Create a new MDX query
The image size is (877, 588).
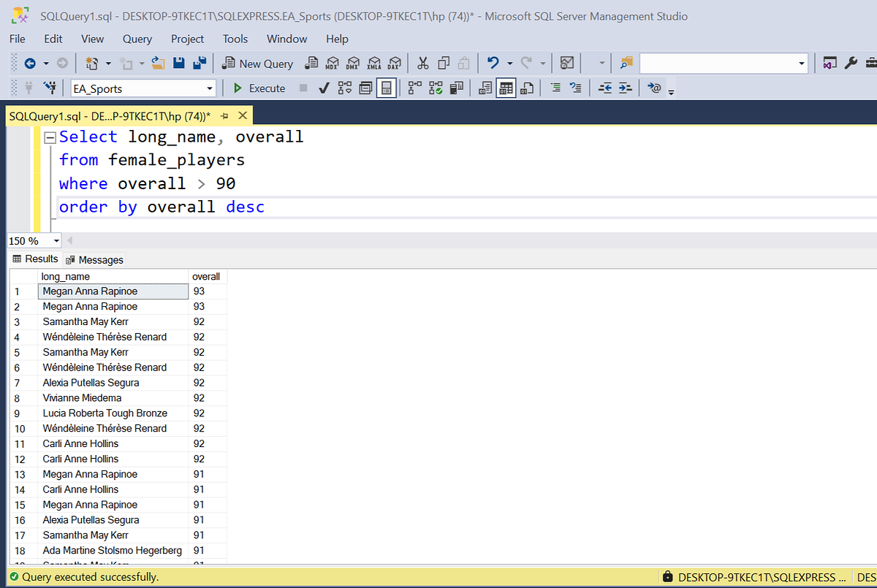[332, 64]
